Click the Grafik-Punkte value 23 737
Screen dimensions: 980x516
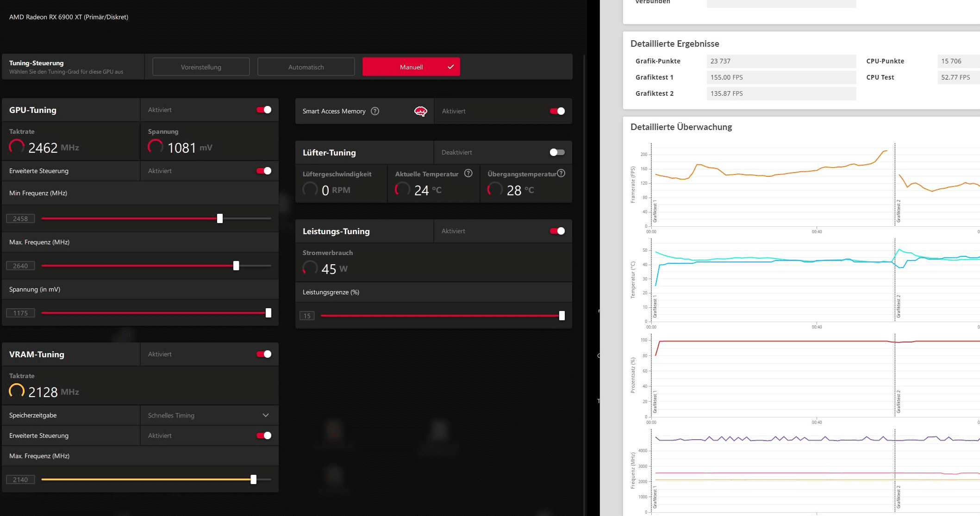781,61
